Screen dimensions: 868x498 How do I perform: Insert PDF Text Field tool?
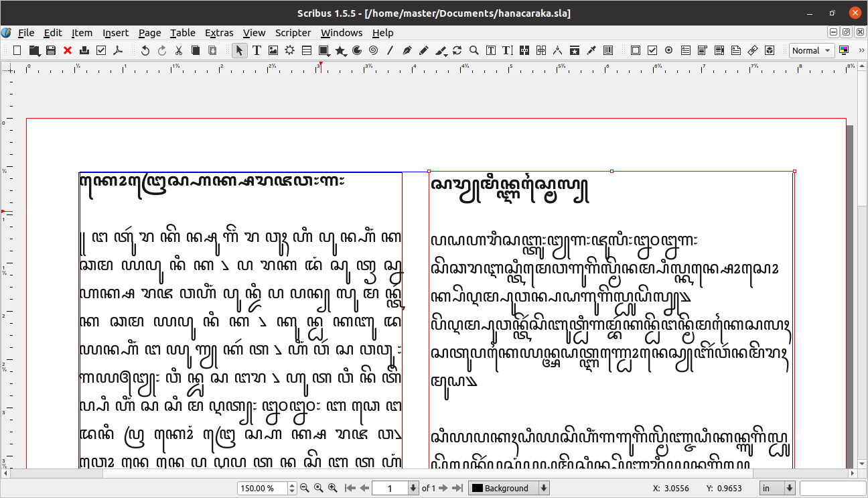click(686, 50)
